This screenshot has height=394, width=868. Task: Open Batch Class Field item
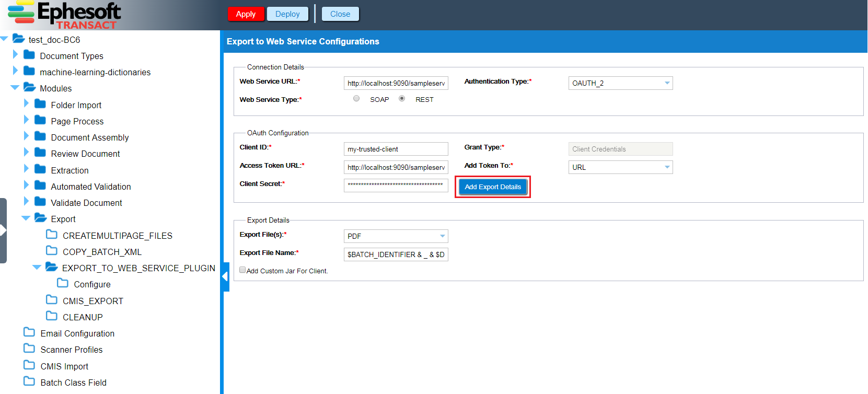[x=74, y=383]
